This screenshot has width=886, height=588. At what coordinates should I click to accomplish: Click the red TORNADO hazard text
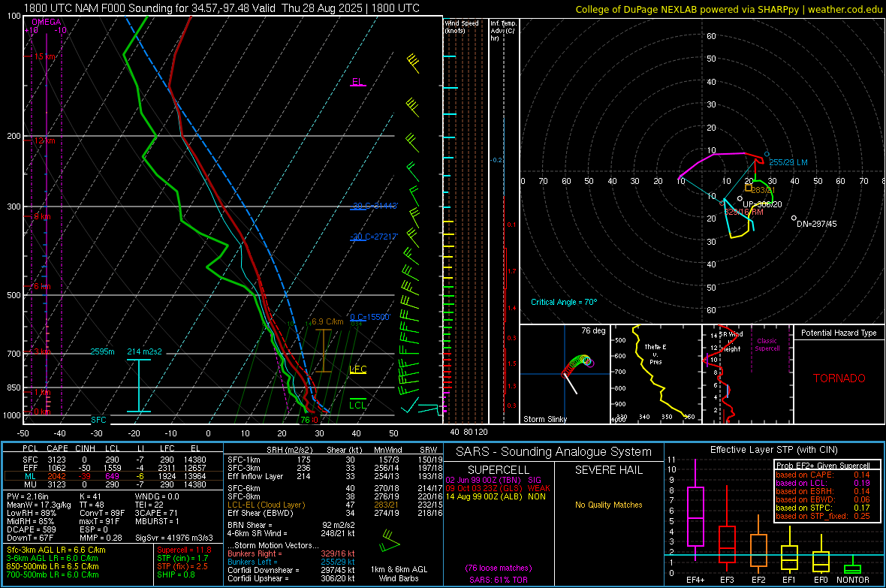click(839, 378)
